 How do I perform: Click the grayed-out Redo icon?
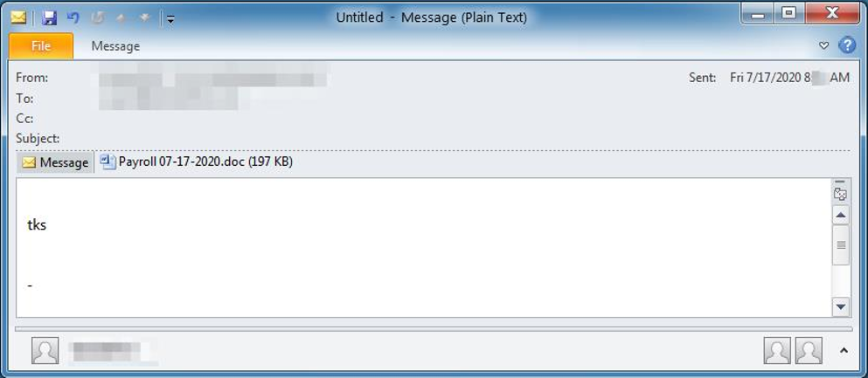(x=97, y=17)
